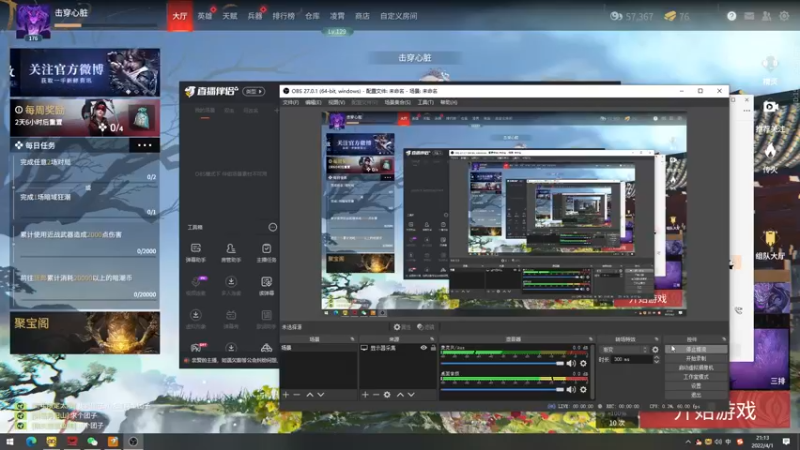Open 主播任务 tool in 直播伴侣 toolbox

266,253
